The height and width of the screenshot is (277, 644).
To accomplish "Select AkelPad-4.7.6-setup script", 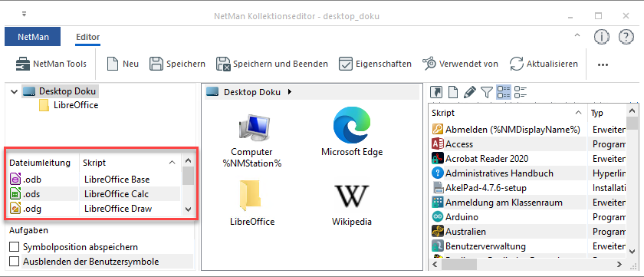I will [486, 188].
